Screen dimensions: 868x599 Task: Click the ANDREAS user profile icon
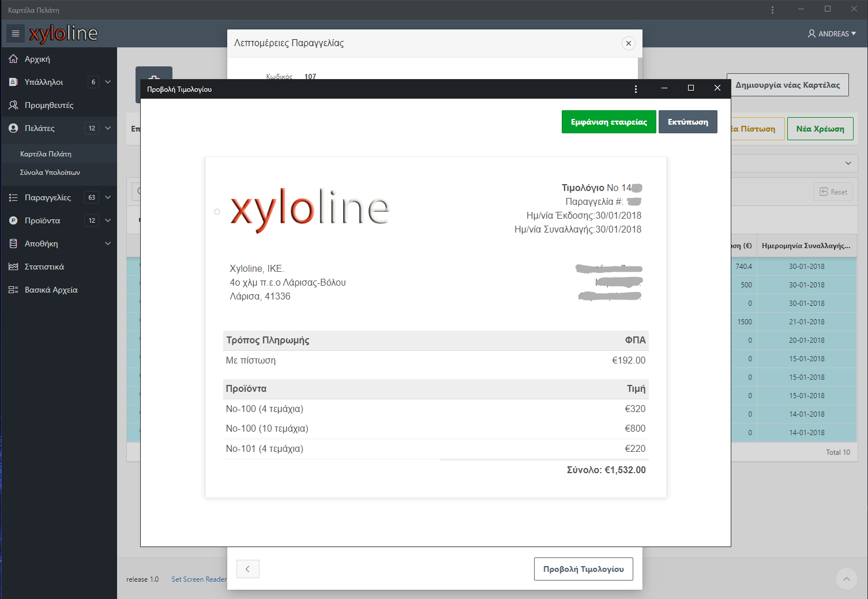click(x=811, y=33)
